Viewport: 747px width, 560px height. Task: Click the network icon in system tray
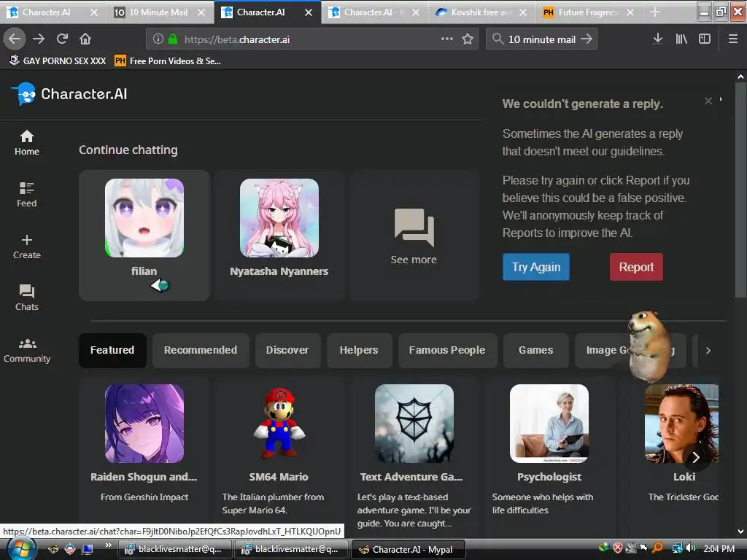pos(677,548)
